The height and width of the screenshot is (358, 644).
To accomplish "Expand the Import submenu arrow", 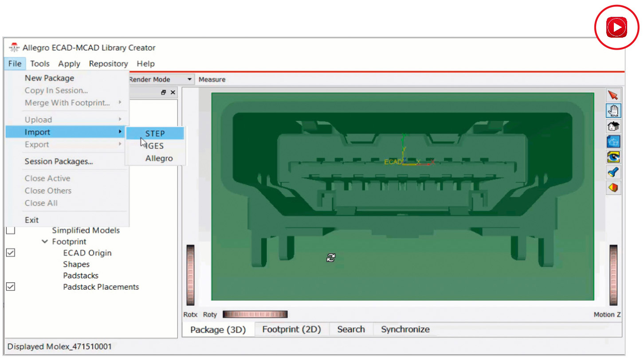I will (x=120, y=132).
